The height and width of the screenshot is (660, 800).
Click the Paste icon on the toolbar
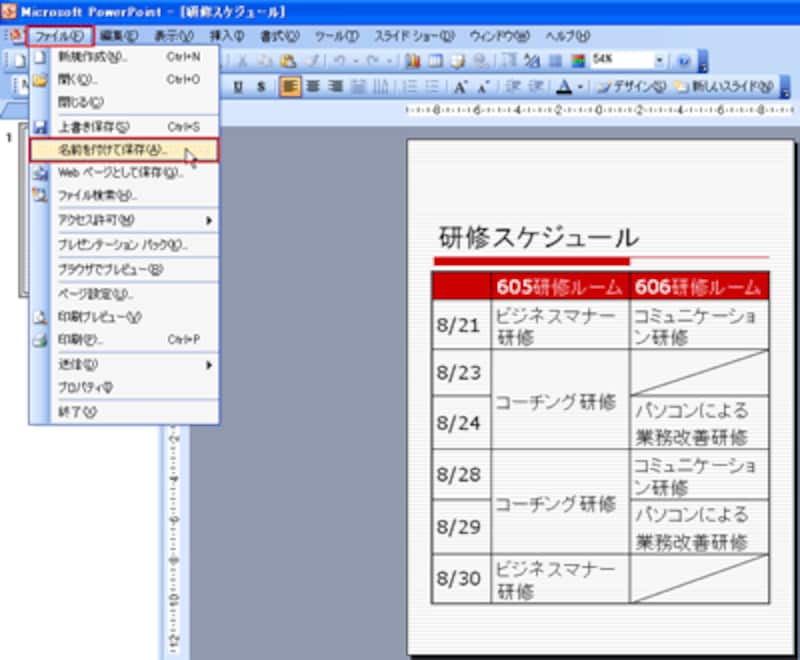tap(288, 61)
